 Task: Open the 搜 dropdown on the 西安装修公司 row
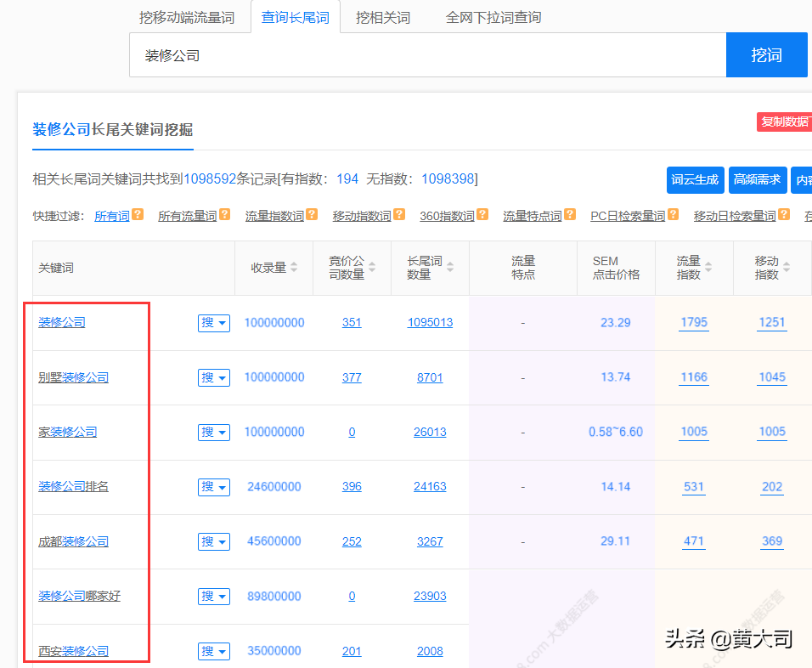(x=213, y=651)
